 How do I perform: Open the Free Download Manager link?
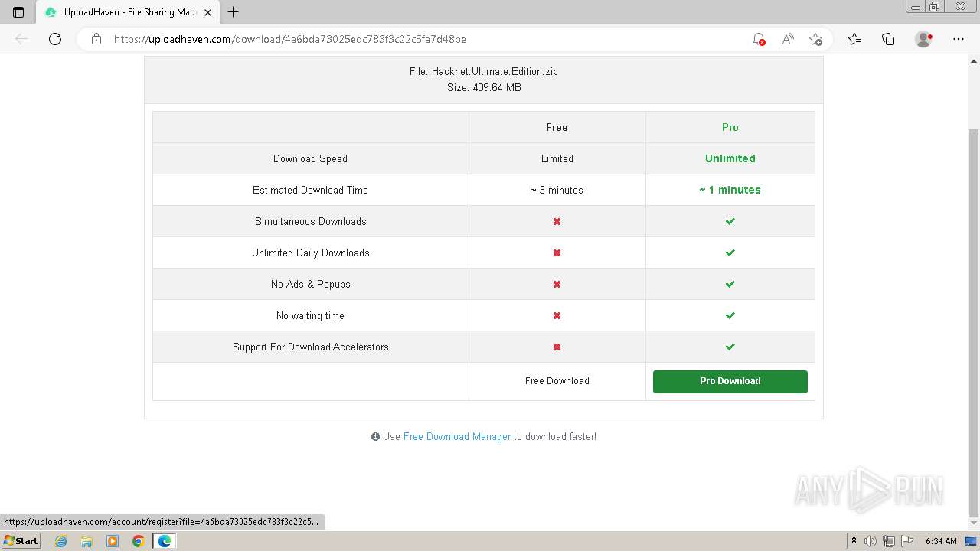[x=457, y=437]
